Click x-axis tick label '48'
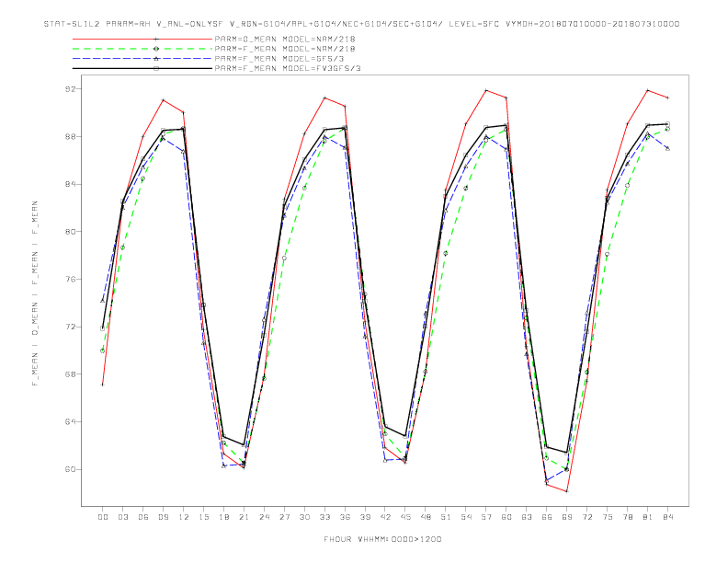Viewport: 728px width, 563px height. coord(426,517)
